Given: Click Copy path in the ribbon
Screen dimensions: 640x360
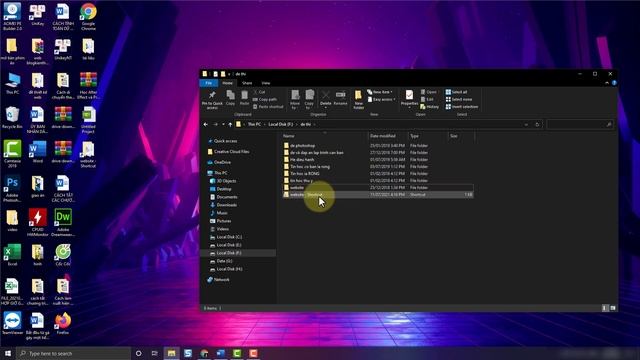Looking at the screenshot, I should point(265,100).
